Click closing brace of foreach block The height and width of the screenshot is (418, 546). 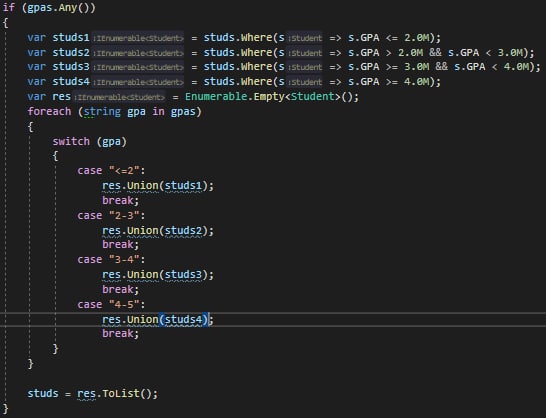point(31,364)
